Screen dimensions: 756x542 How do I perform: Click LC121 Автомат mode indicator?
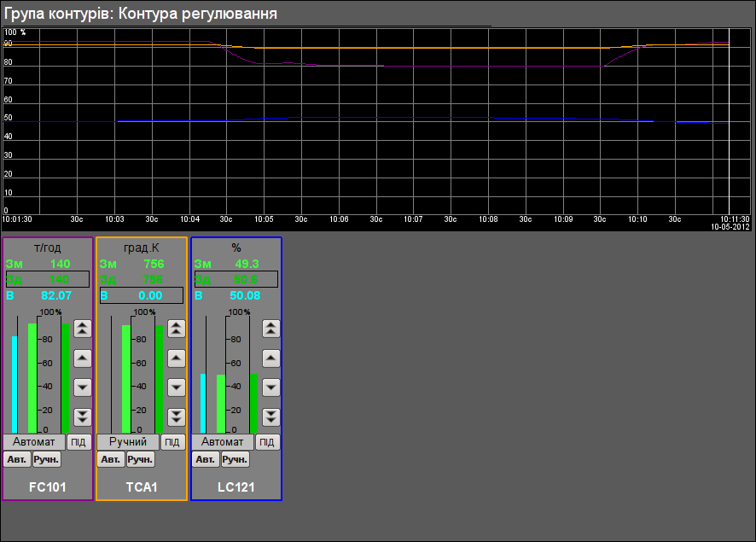click(222, 442)
